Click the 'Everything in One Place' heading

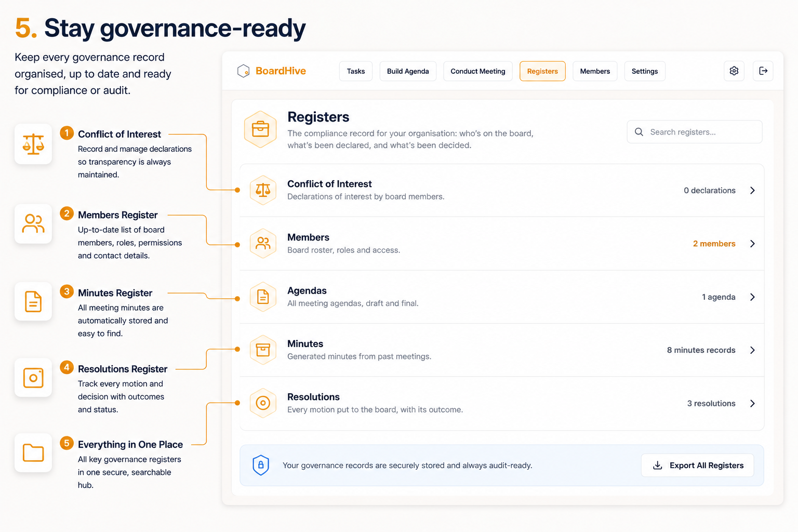click(130, 445)
